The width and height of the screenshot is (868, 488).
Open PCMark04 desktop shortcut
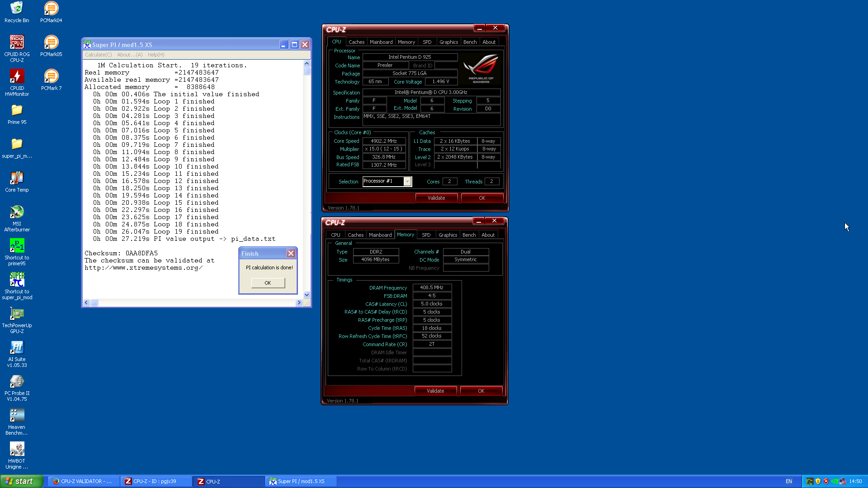(x=51, y=12)
